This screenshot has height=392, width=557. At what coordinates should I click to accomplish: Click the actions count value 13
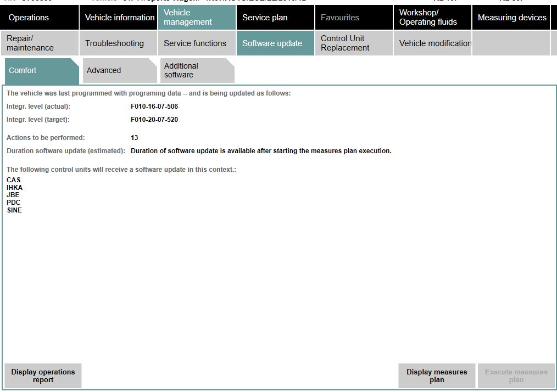point(134,138)
